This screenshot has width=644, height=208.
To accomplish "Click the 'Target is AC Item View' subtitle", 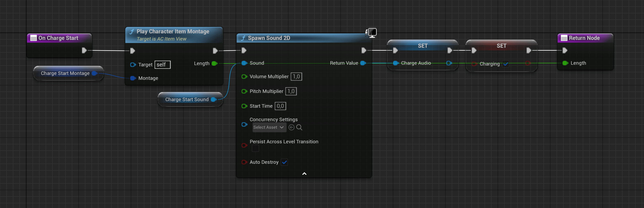I will 162,39.
